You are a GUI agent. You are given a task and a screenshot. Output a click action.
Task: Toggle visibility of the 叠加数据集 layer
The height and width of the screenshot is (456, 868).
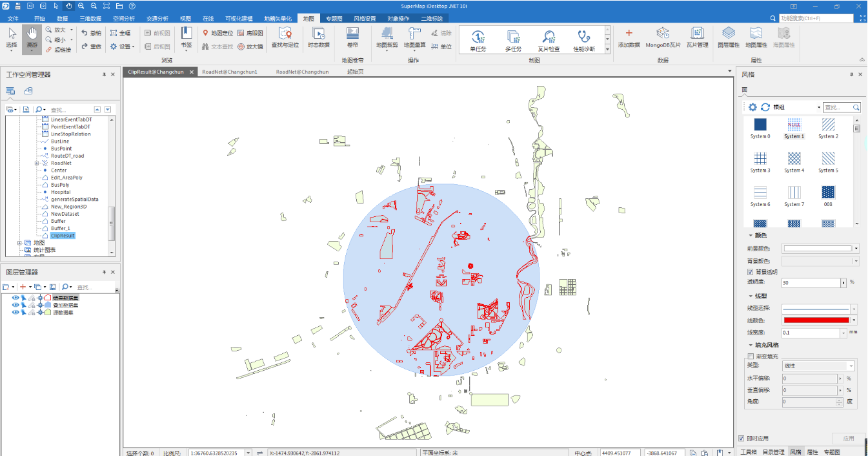15,305
